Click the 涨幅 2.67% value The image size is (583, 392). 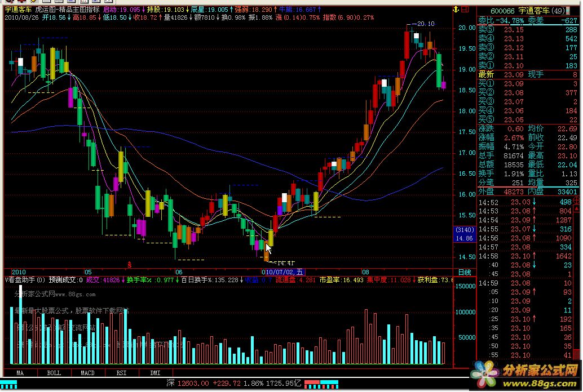pyautogui.click(x=501, y=137)
